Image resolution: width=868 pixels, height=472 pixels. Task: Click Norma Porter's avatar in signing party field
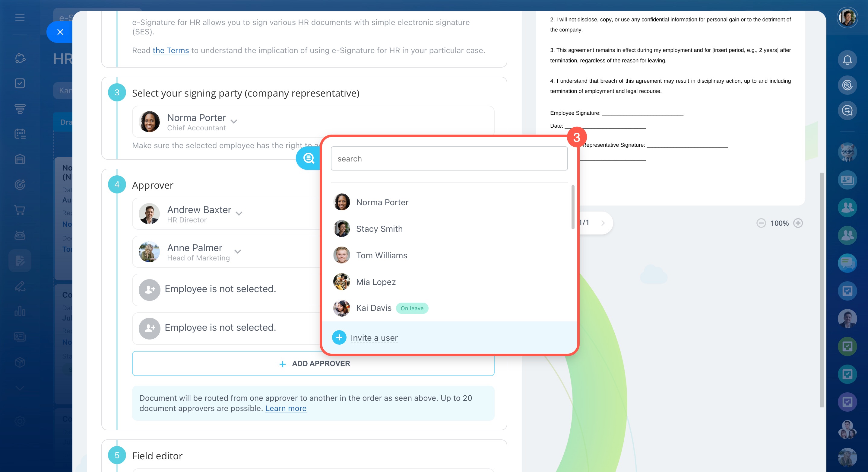149,121
